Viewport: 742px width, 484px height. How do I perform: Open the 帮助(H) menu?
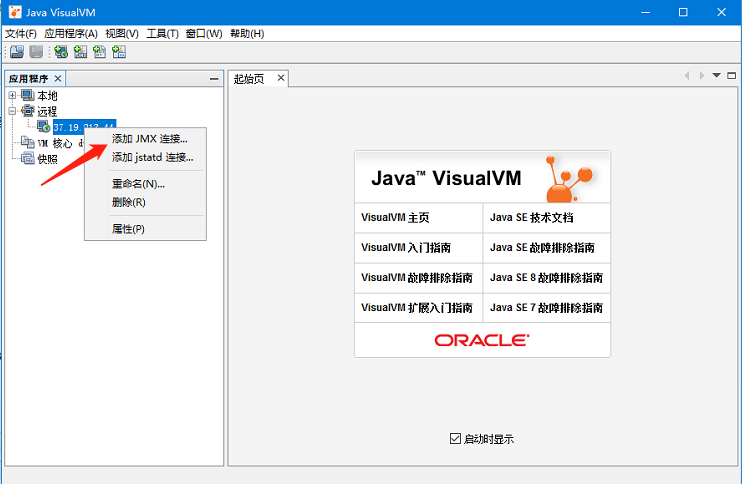(247, 34)
